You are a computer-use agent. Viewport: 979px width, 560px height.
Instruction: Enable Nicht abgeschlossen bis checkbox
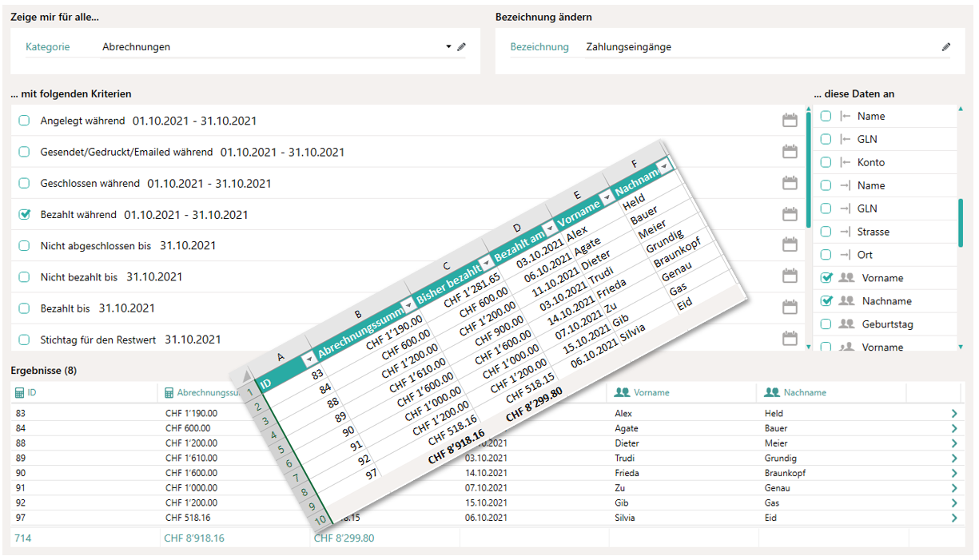[x=24, y=245]
